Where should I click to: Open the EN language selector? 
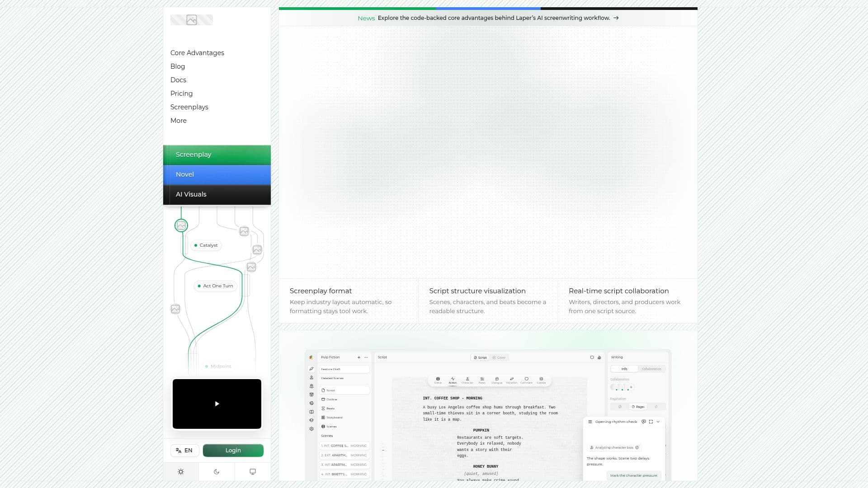point(184,450)
